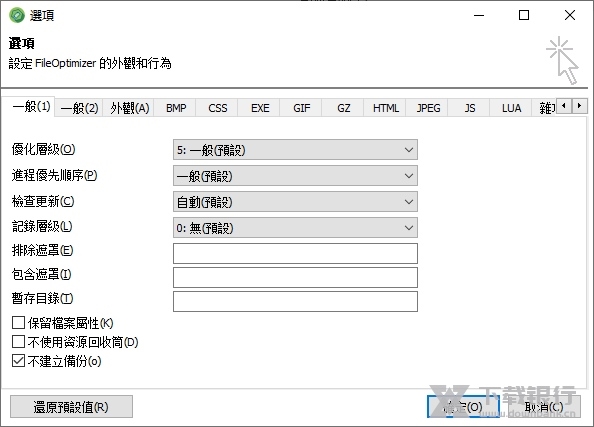Switch to the 一般(2) tab
This screenshot has height=427, width=594.
(79, 108)
